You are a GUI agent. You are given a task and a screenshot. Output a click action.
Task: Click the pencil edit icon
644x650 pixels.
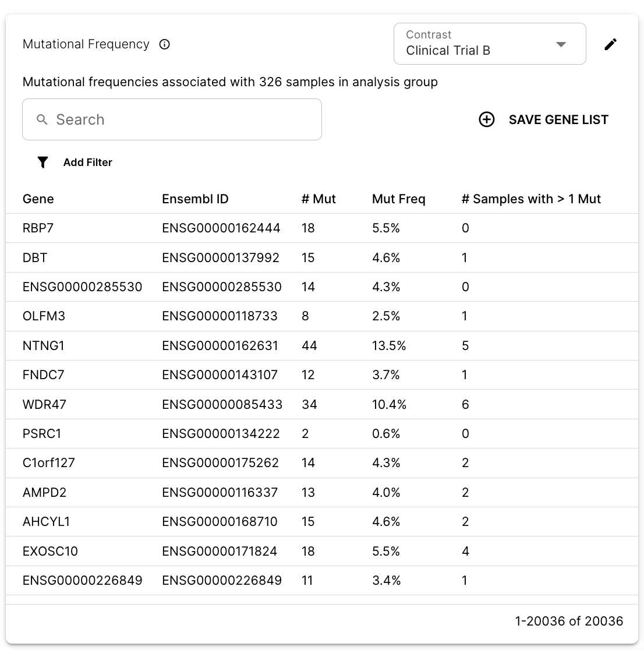[x=610, y=44]
